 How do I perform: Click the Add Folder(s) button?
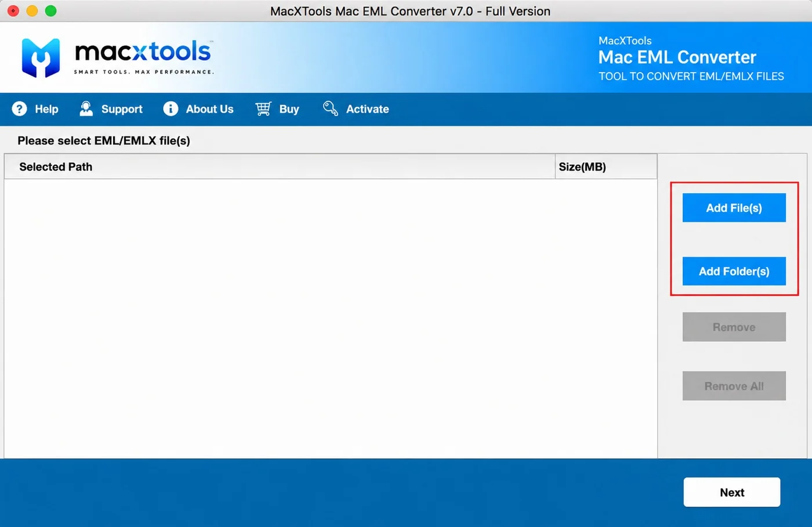click(x=734, y=271)
